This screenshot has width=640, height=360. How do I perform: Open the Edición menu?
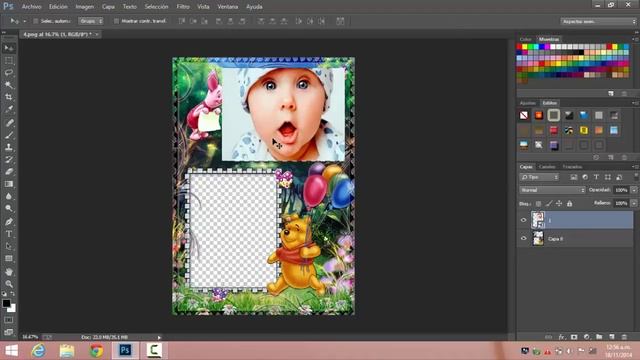(x=58, y=7)
